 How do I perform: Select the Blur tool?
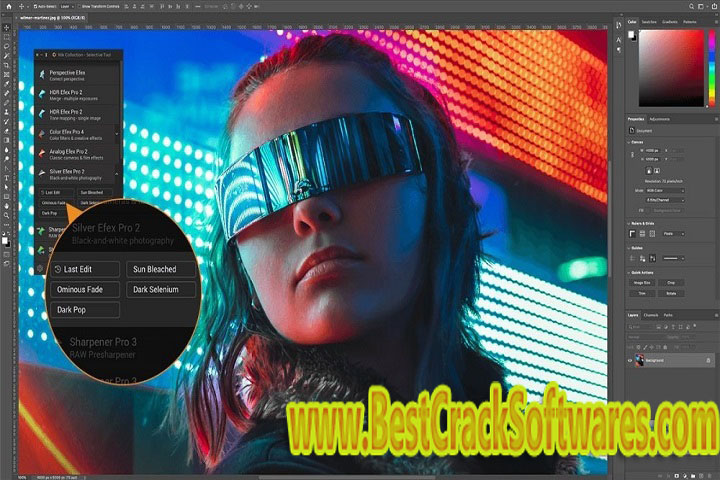point(6,150)
